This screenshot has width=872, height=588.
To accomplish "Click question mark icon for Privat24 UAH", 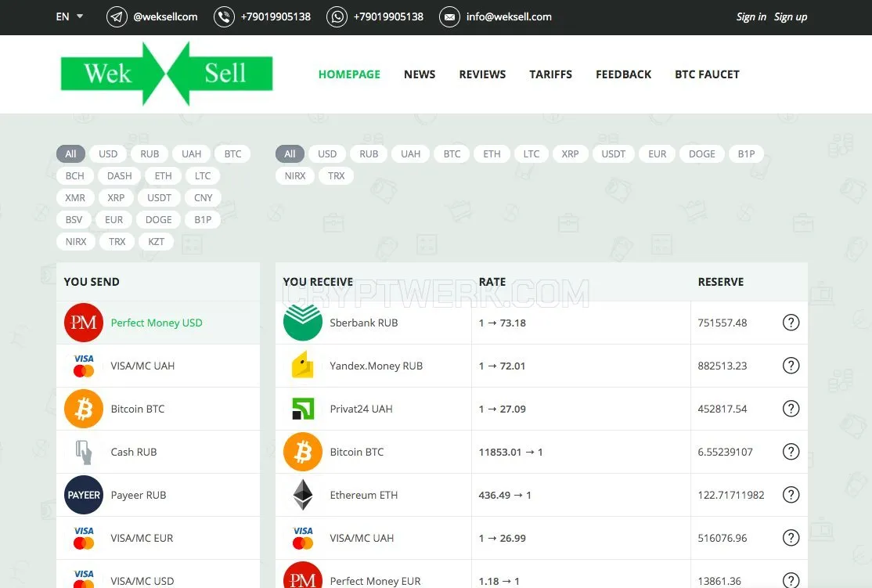I will (791, 409).
